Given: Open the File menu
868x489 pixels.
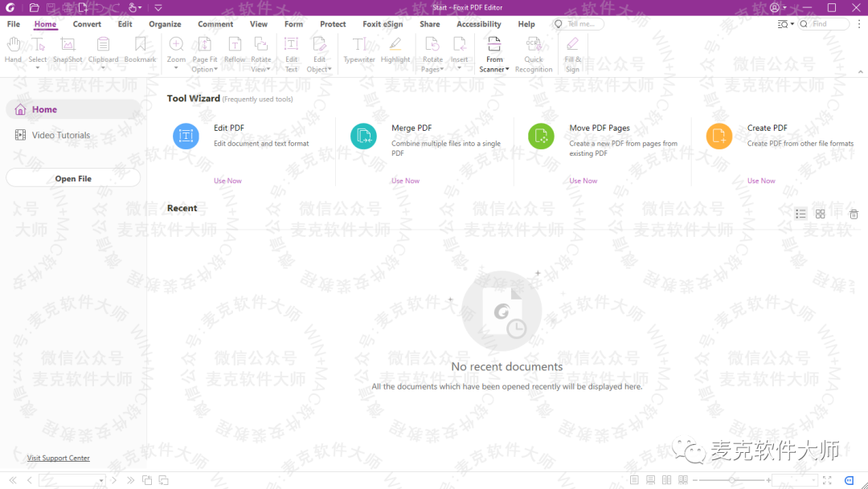Looking at the screenshot, I should click(x=14, y=24).
